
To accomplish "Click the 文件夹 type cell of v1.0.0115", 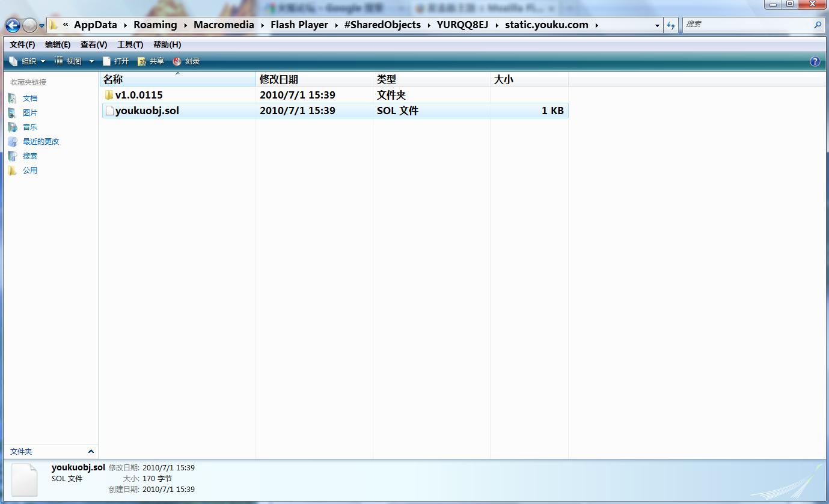I will coord(391,95).
